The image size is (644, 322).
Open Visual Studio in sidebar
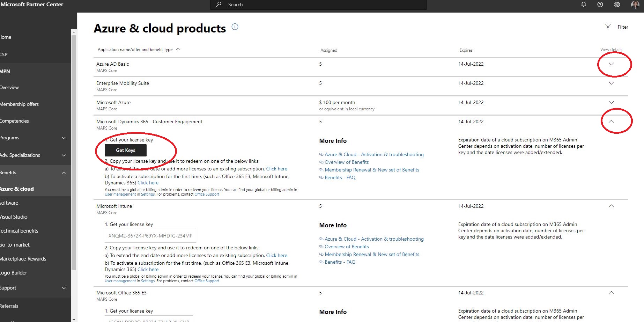click(14, 217)
